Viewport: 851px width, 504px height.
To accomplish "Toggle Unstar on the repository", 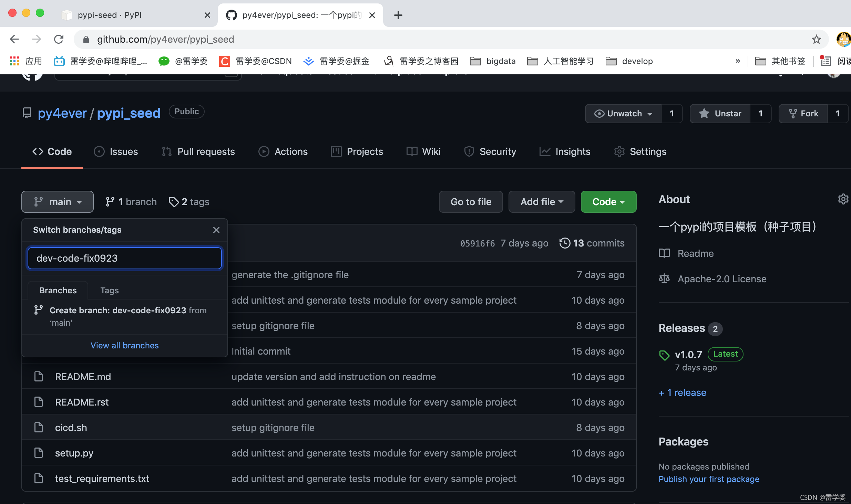I will click(720, 114).
